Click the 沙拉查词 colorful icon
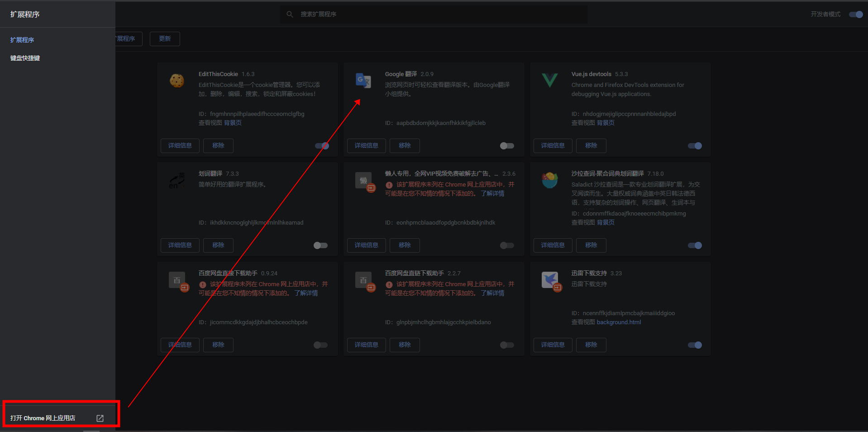Viewport: 868px width, 432px height. (549, 180)
